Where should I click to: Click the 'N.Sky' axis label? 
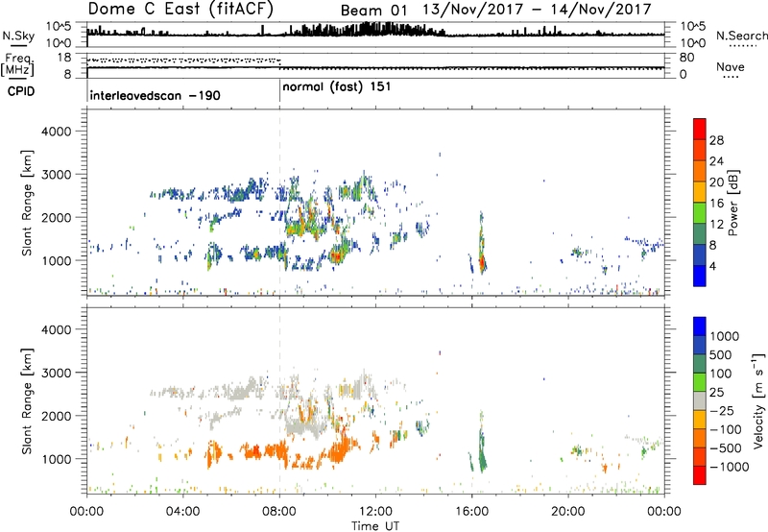(18, 36)
